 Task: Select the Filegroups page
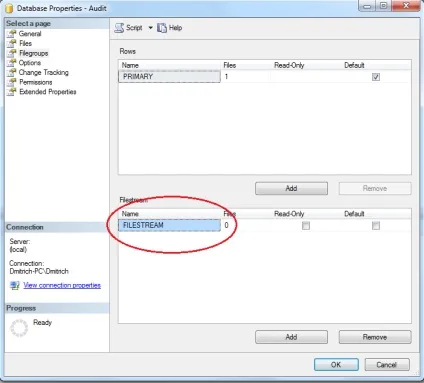[x=33, y=53]
